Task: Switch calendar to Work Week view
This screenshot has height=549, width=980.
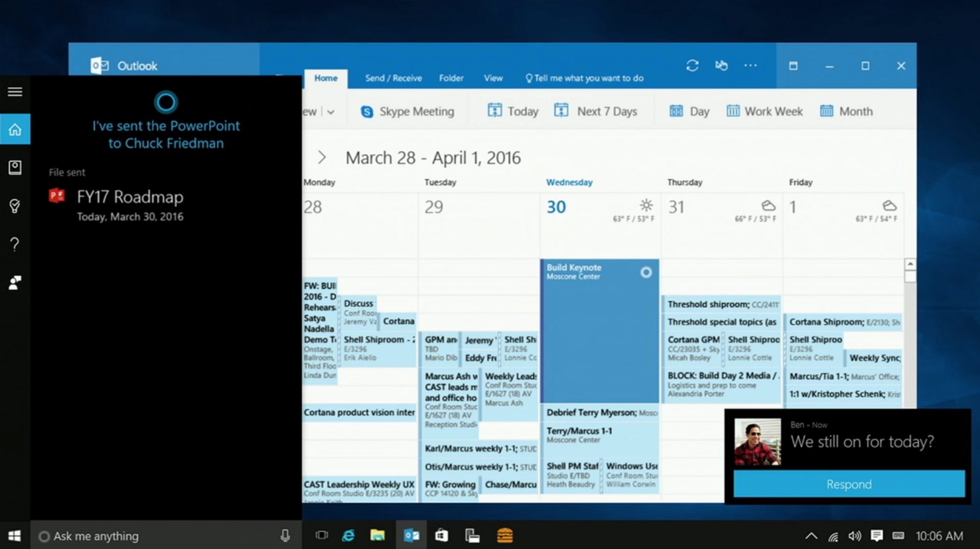Action: tap(764, 111)
